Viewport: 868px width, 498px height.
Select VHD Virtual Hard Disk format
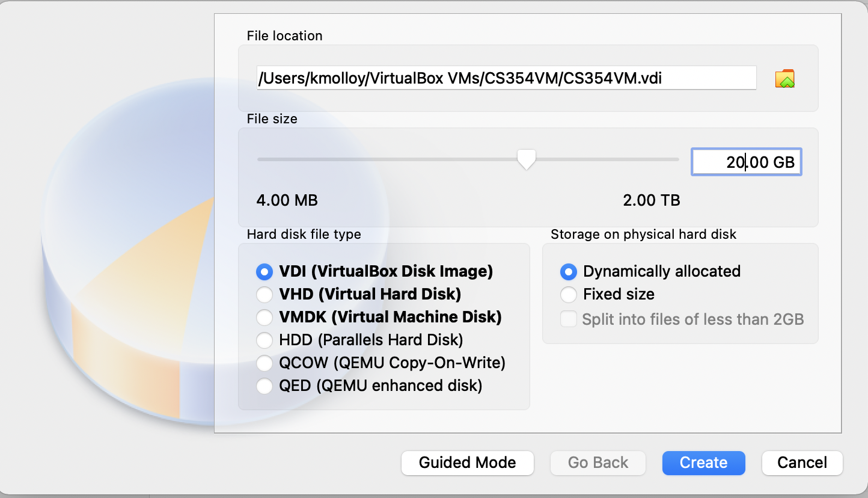[x=264, y=294]
